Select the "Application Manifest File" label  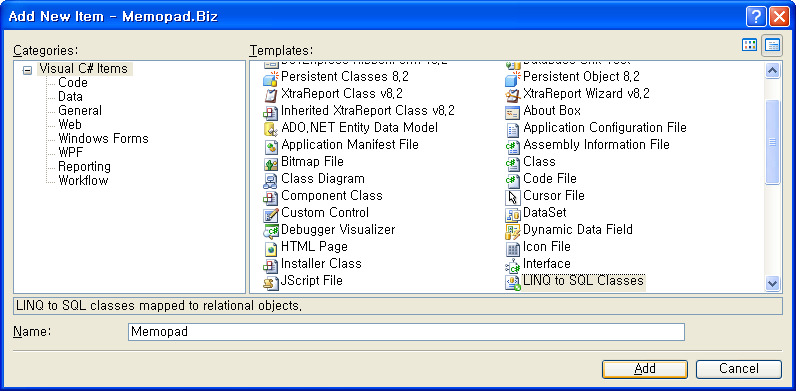pyautogui.click(x=350, y=145)
